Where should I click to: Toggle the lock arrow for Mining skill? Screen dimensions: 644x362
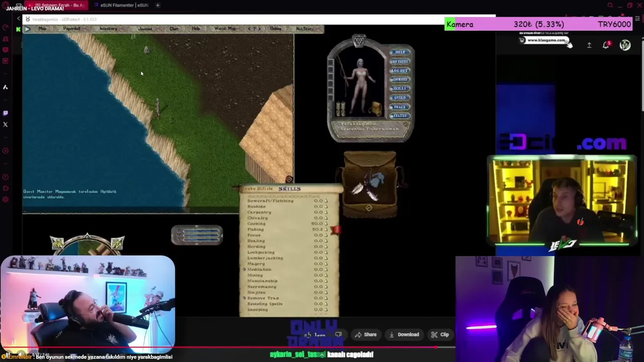click(x=326, y=275)
